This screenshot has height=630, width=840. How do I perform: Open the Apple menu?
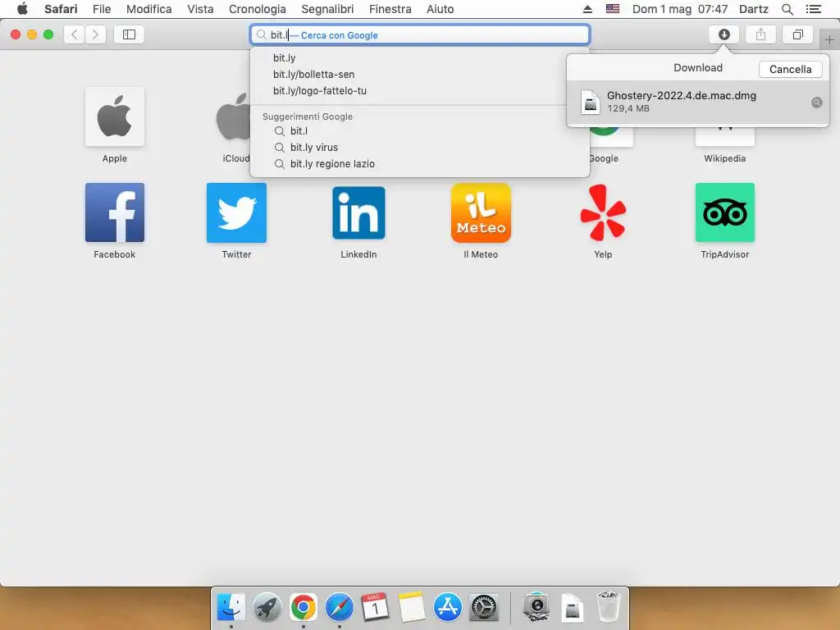(x=22, y=8)
